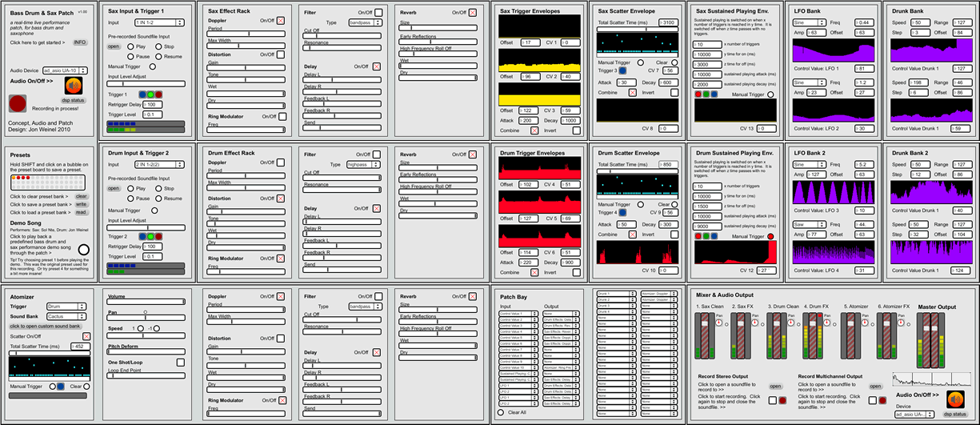This screenshot has width=980, height=425.
Task: Click red indicator in Sax Sustained Playing Env.
Action: (x=698, y=94)
